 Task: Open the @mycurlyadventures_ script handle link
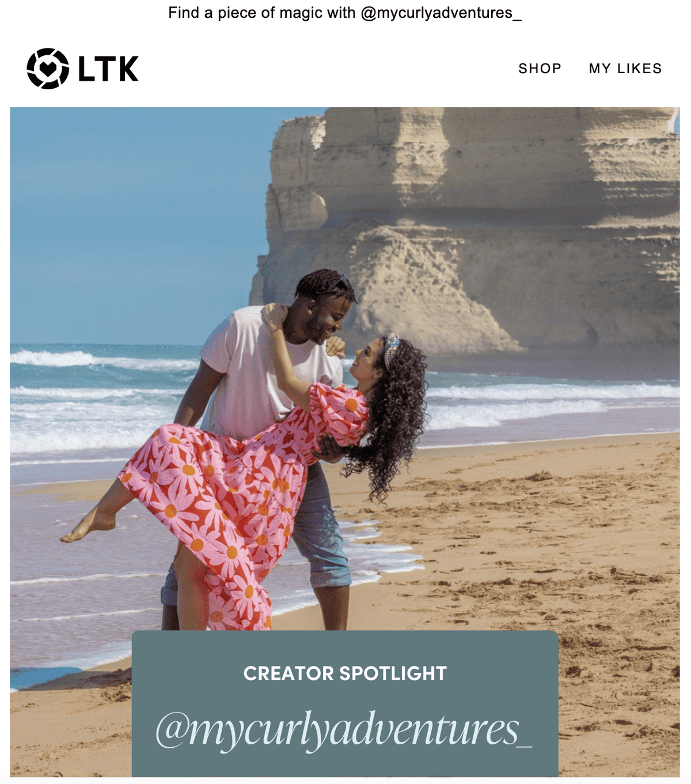coord(344,729)
